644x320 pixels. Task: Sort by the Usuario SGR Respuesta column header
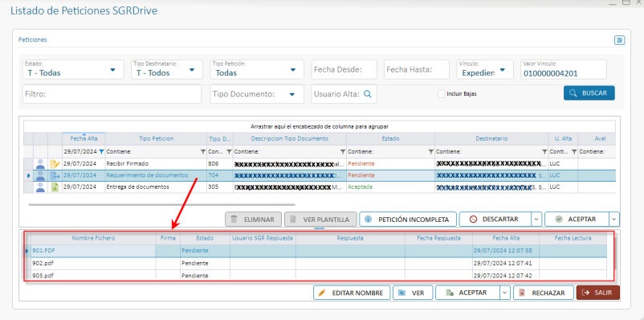[x=263, y=238]
